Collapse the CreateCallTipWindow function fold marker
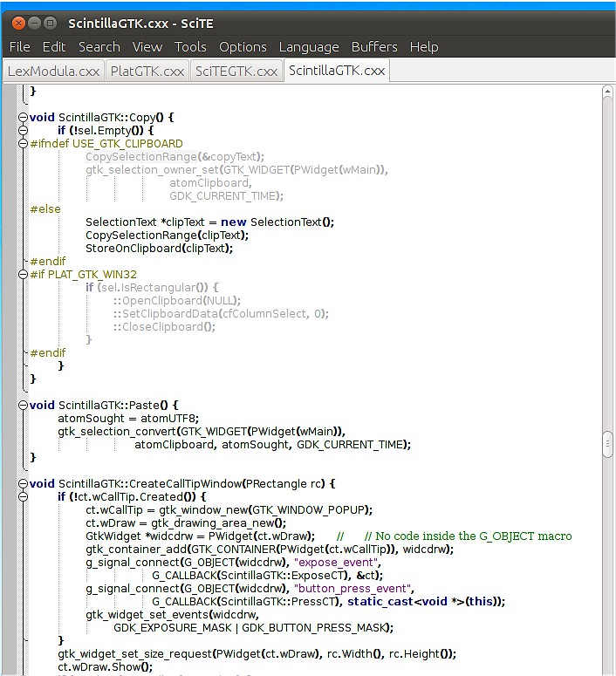The image size is (616, 676). (24, 483)
